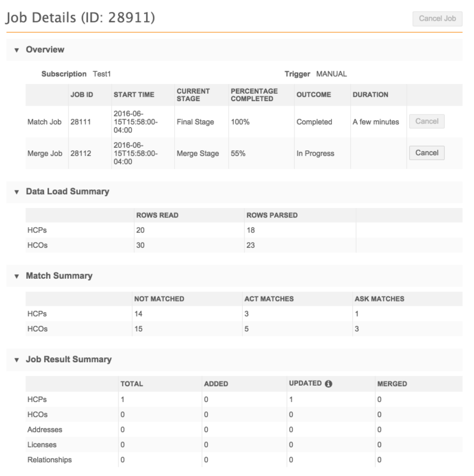Select job ID 28112 cell
This screenshot has width=474, height=476.
tap(82, 153)
